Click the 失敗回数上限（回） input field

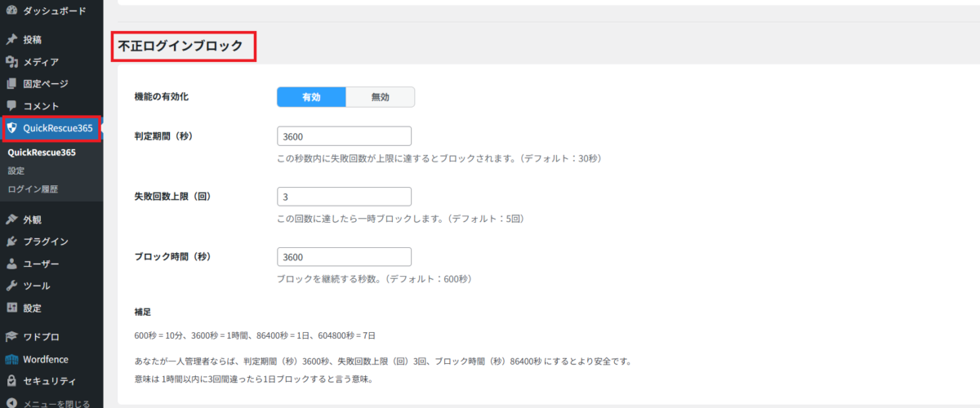(x=344, y=197)
